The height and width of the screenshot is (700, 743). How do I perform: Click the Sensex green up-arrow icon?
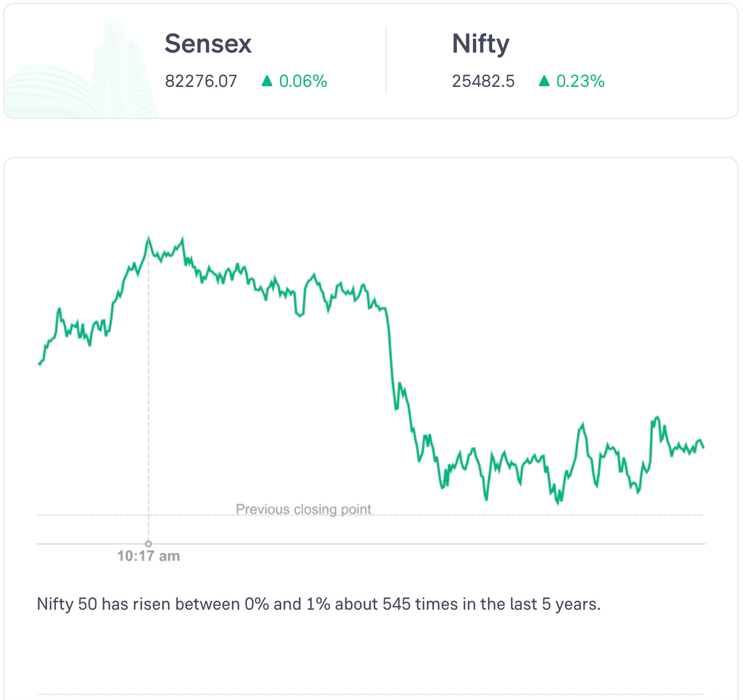pyautogui.click(x=267, y=81)
